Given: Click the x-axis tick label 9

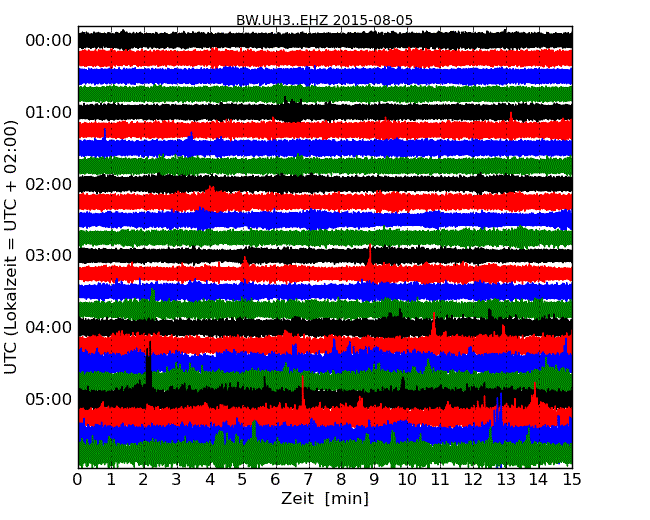Looking at the screenshot, I should [374, 480].
